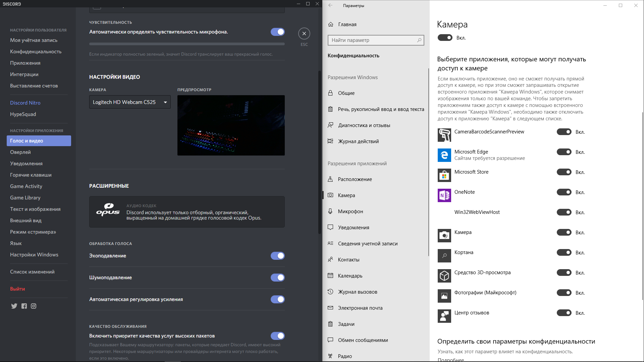This screenshot has height=362, width=644.
Task: Click the Расположение location icon
Action: click(x=330, y=179)
